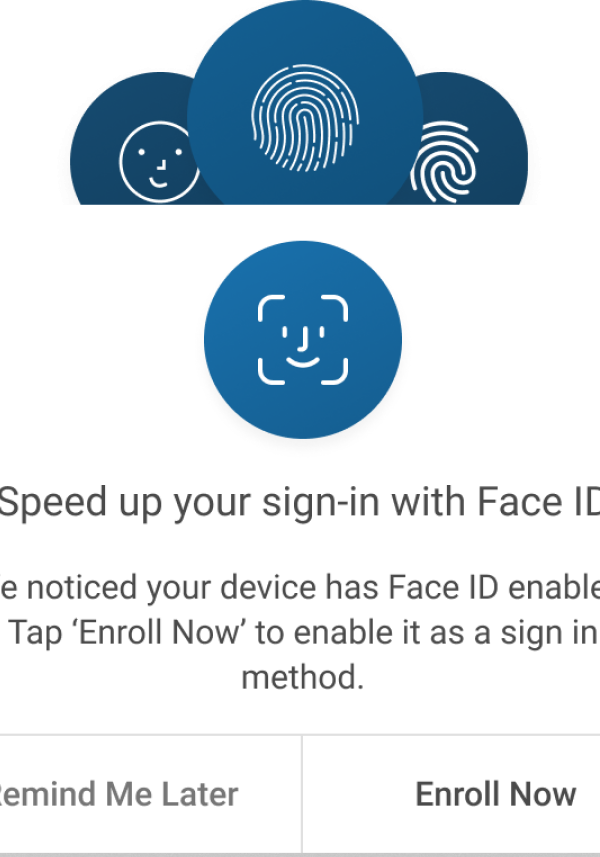Click the vertical divider between the two buttons

pyautogui.click(x=302, y=794)
